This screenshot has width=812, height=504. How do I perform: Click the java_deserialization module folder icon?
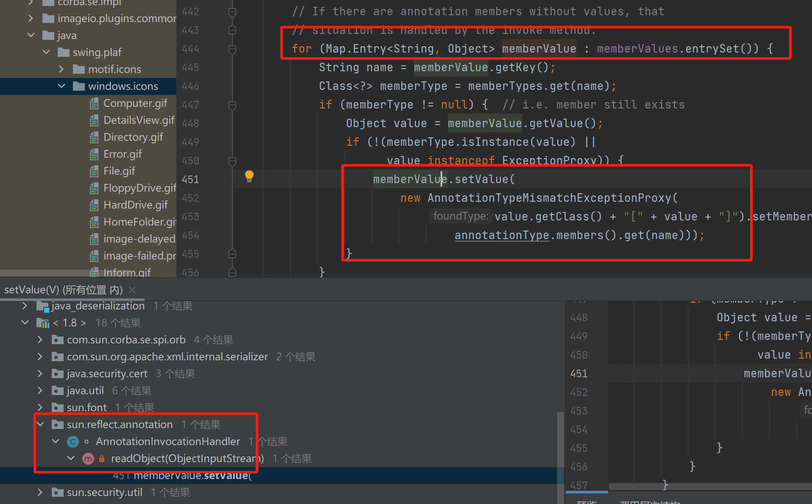[x=42, y=306]
